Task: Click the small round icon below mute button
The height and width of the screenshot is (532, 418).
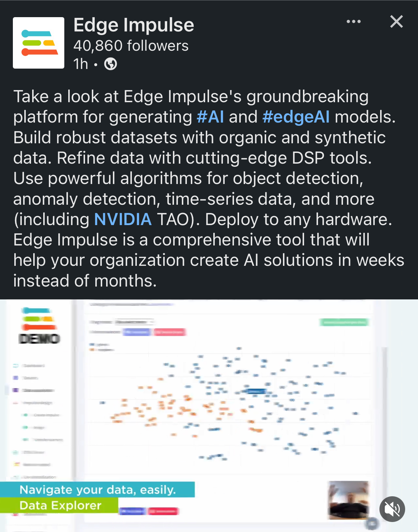Action: coord(372,524)
